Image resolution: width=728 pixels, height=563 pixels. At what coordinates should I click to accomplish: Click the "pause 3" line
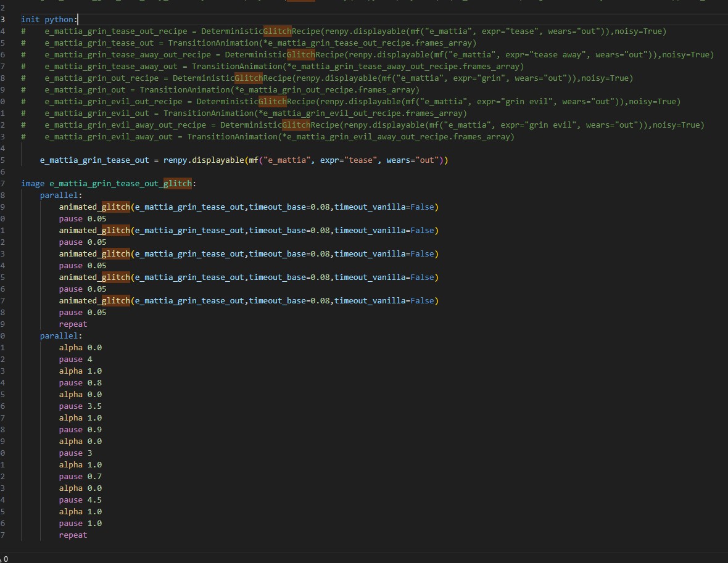click(76, 453)
